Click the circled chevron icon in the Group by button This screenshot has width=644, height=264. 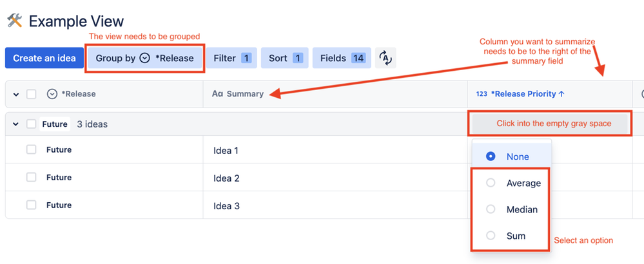coord(144,58)
